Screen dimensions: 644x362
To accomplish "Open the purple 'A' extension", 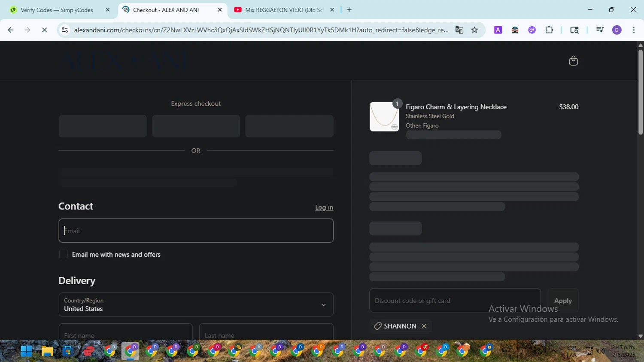I will tap(498, 30).
